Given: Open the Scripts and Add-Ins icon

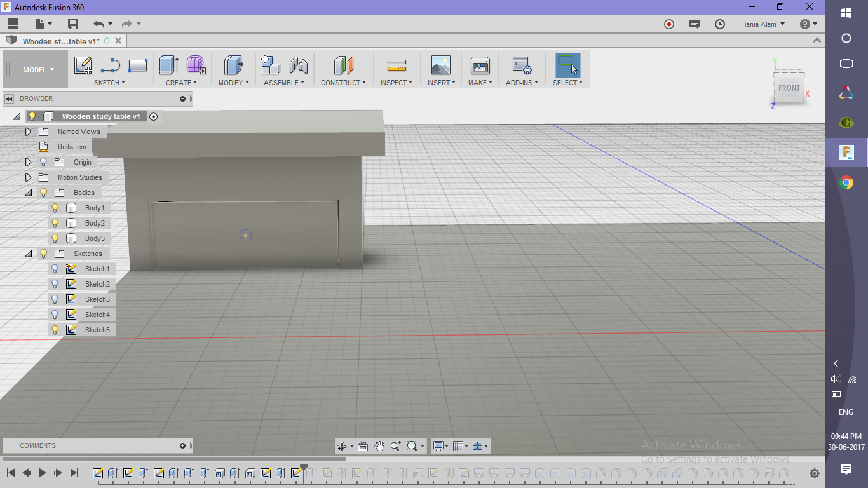Looking at the screenshot, I should point(522,65).
